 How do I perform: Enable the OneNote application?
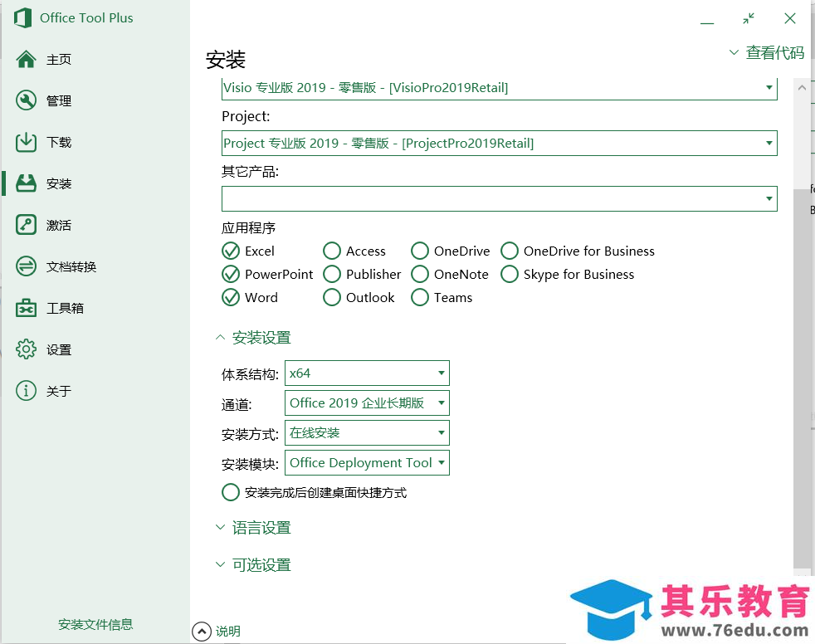tap(420, 274)
